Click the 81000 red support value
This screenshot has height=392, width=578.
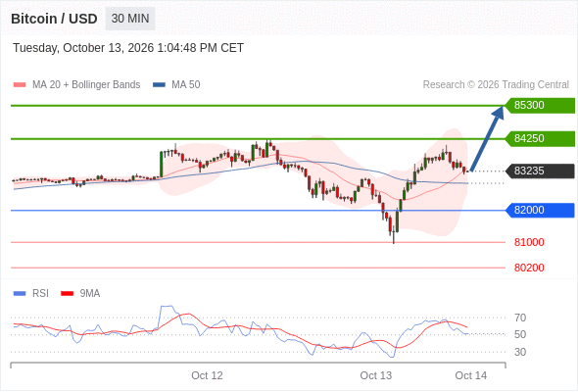tap(529, 242)
